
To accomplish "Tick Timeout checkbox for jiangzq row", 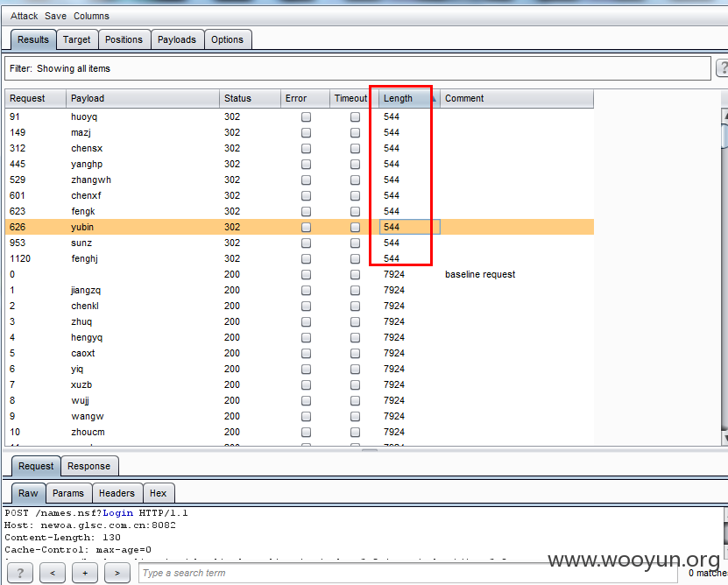I will [355, 290].
